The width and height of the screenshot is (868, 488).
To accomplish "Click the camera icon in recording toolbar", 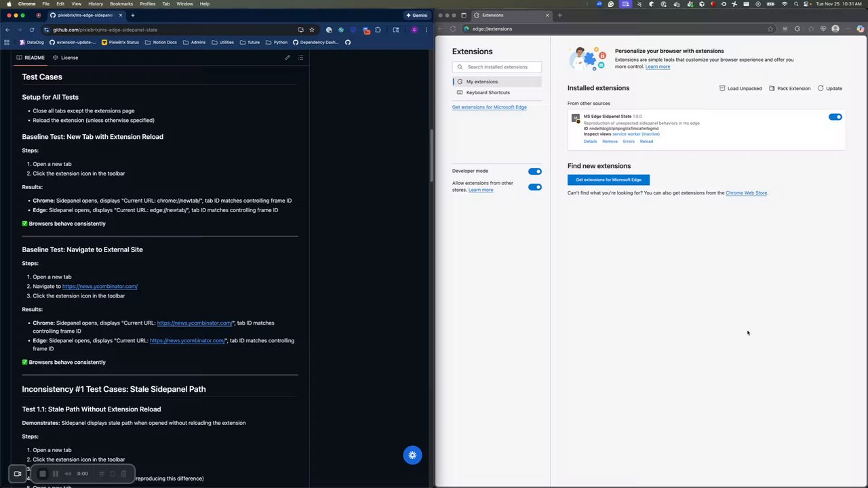I will tap(18, 474).
